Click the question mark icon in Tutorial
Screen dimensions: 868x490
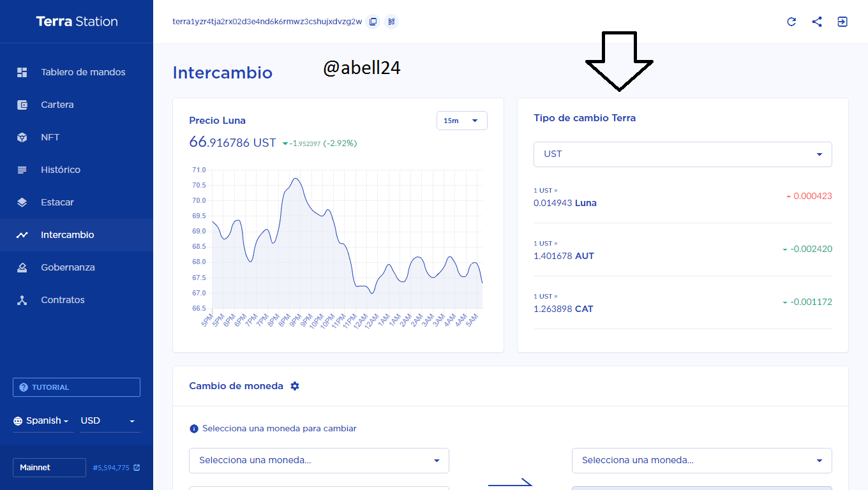coord(24,387)
